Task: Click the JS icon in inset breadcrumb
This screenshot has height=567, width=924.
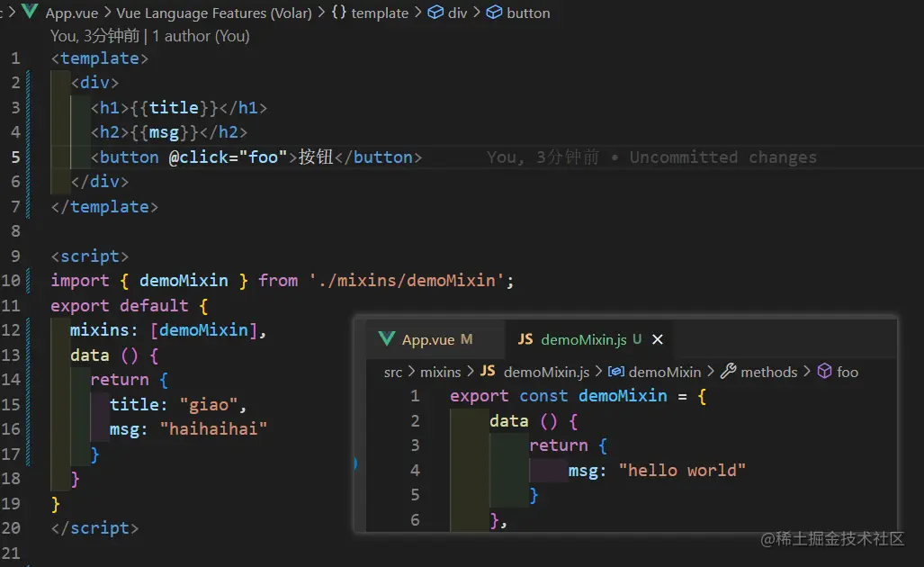Action: click(488, 371)
